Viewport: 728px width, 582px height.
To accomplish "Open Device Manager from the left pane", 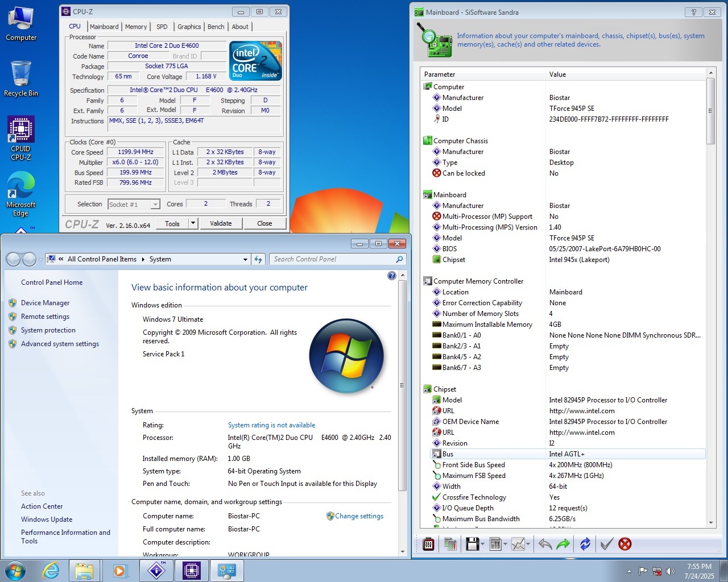I will tap(45, 303).
